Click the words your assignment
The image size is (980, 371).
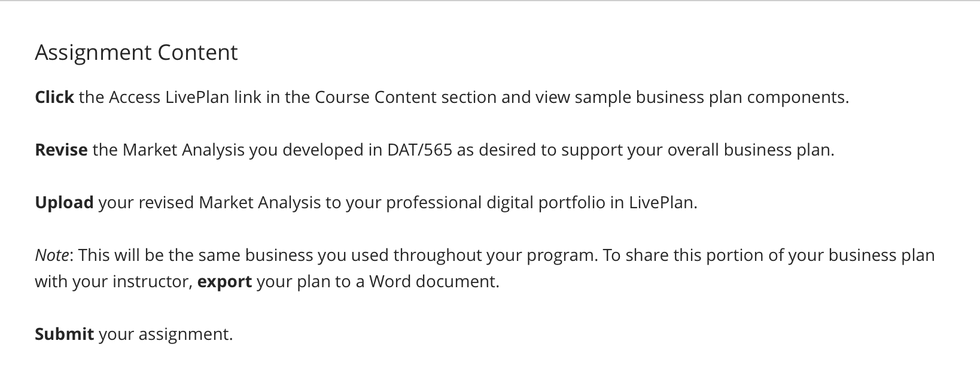[164, 334]
